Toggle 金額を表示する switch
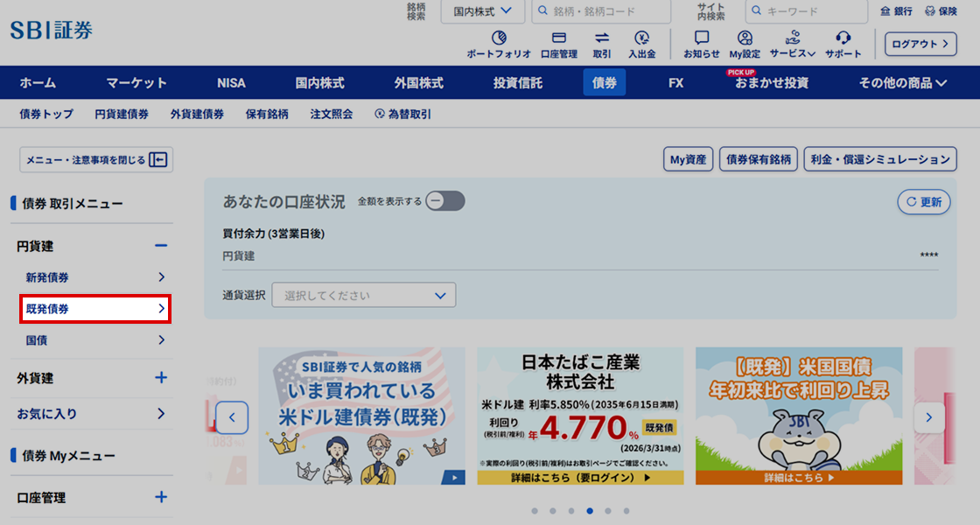The image size is (980, 525). click(x=445, y=201)
